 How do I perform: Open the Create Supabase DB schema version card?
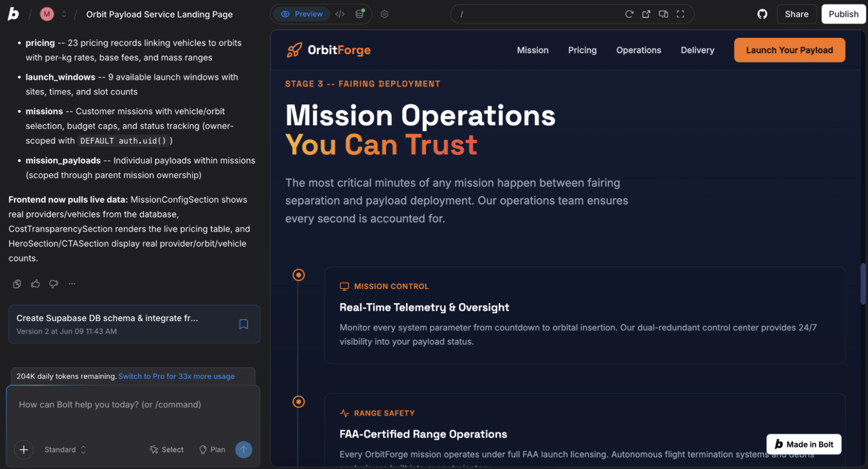click(134, 324)
